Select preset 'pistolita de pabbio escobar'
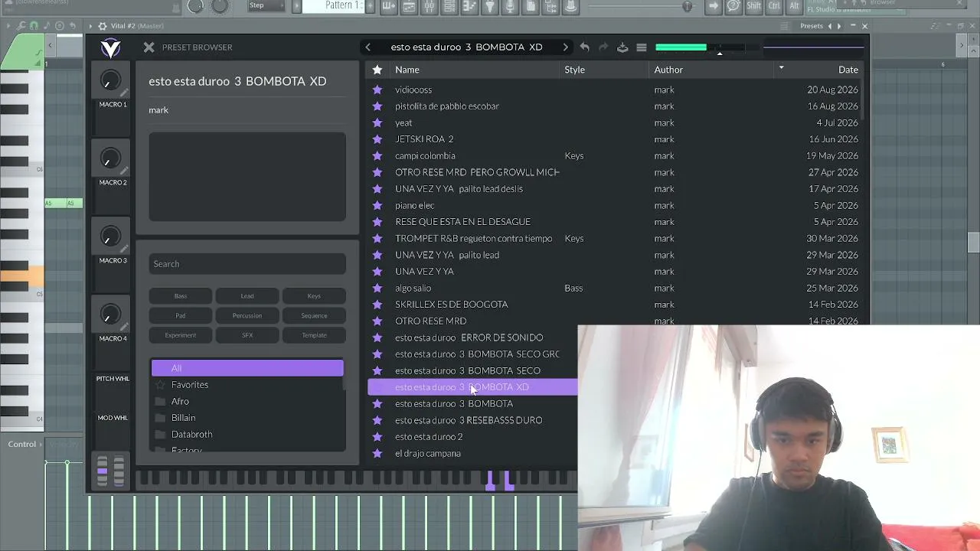Screen dimensions: 980x551 click(447, 106)
